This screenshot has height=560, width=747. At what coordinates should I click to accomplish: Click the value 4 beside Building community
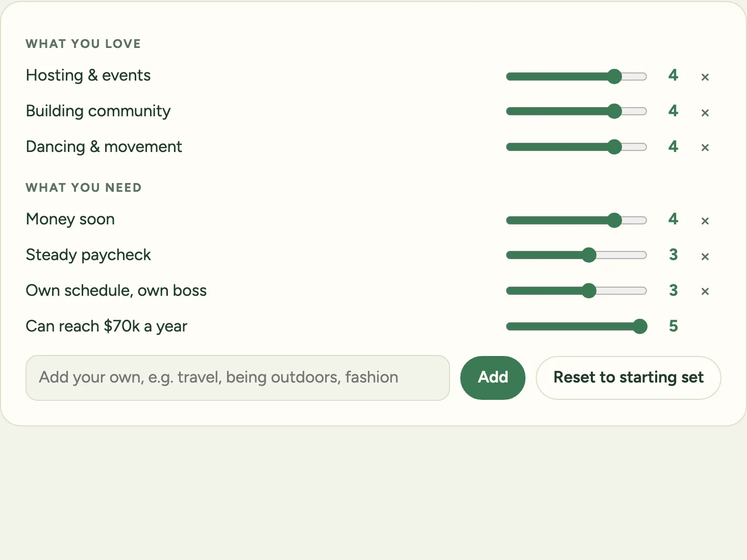[674, 111]
